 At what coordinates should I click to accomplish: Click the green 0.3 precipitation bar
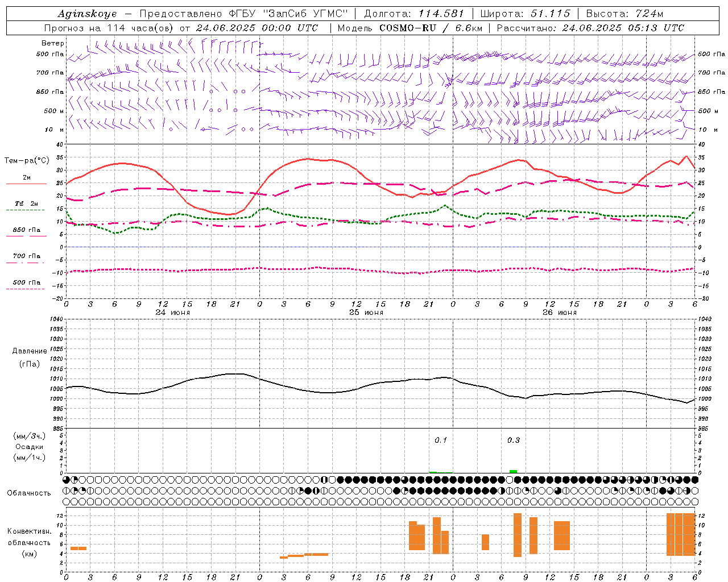click(513, 471)
